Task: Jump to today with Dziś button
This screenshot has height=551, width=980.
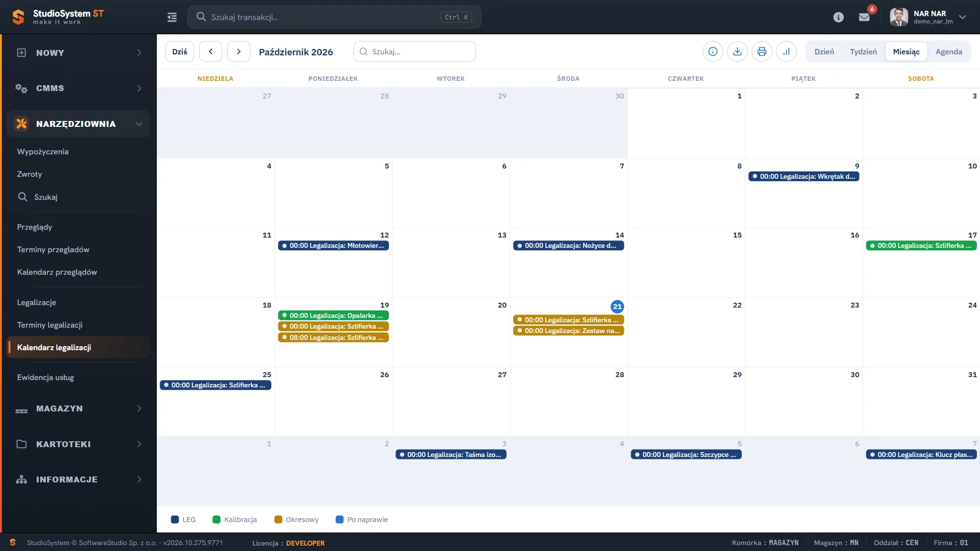Action: [180, 51]
